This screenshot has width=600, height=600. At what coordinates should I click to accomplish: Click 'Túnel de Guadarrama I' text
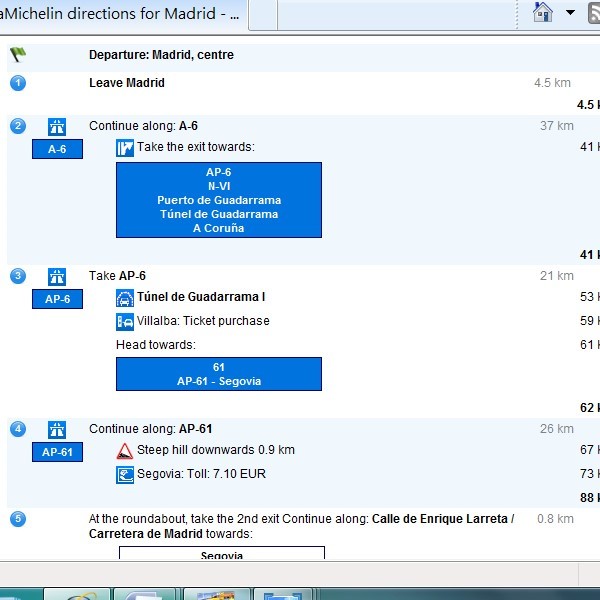(x=201, y=297)
